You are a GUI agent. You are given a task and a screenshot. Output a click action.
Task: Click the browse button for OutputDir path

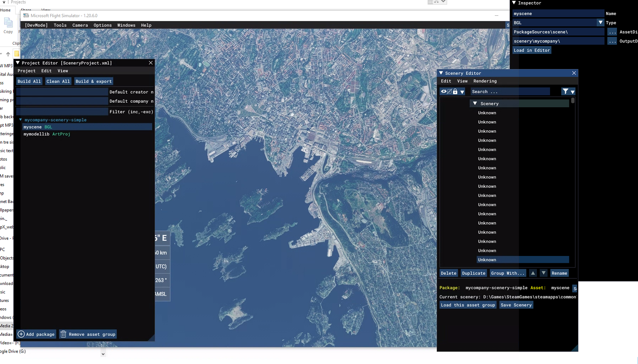(x=612, y=41)
